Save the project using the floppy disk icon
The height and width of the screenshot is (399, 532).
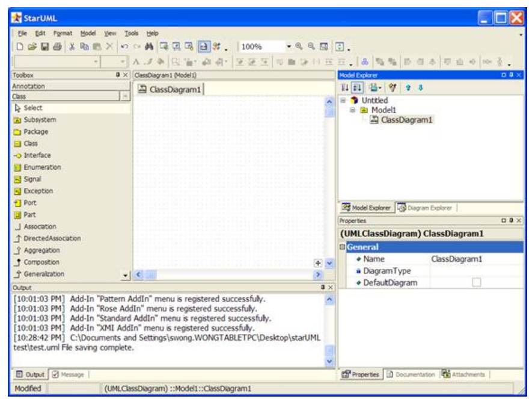(45, 46)
